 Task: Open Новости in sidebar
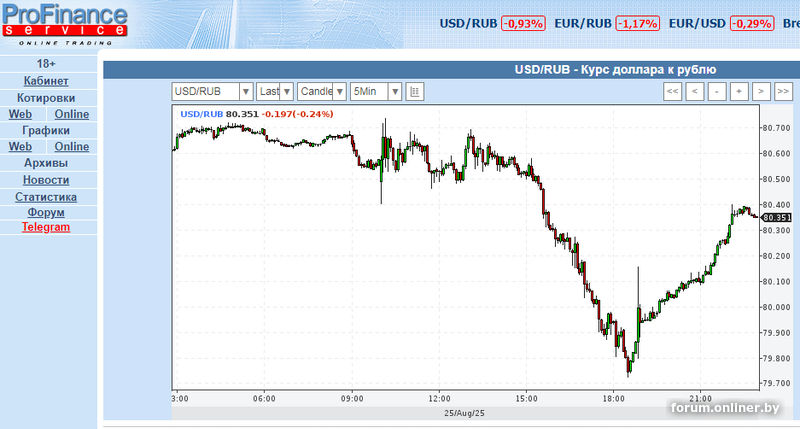(46, 180)
